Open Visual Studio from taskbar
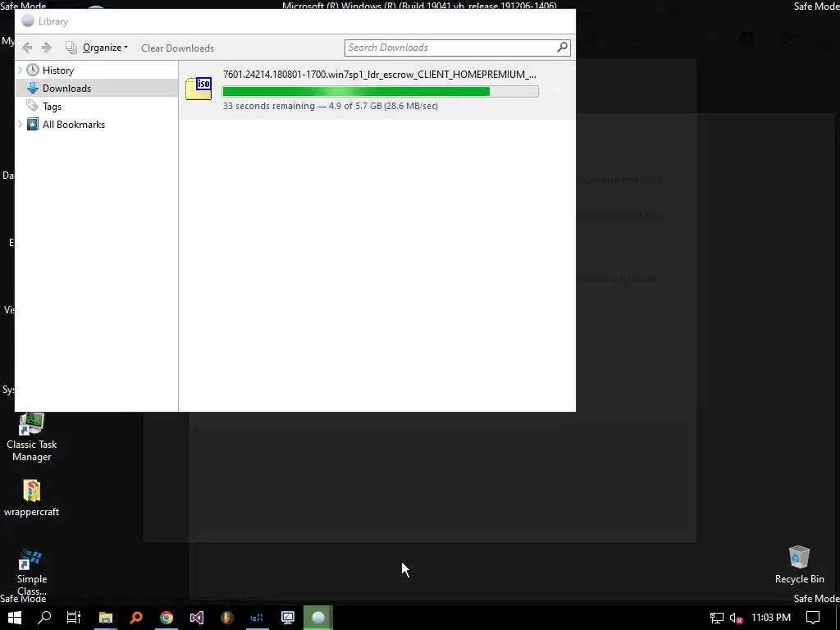The image size is (840, 630). click(x=197, y=618)
